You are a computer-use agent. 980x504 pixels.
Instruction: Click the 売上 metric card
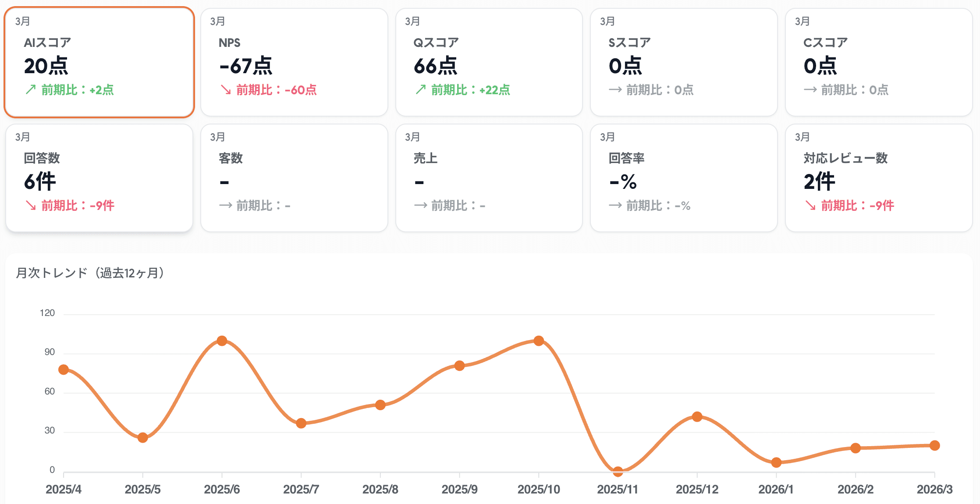pyautogui.click(x=489, y=178)
